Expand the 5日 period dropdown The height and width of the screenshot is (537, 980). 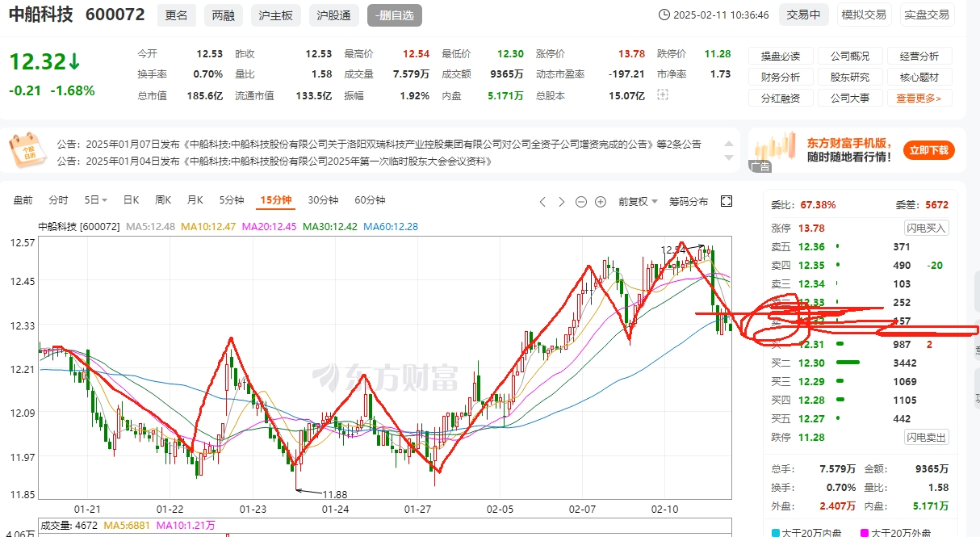click(x=96, y=200)
